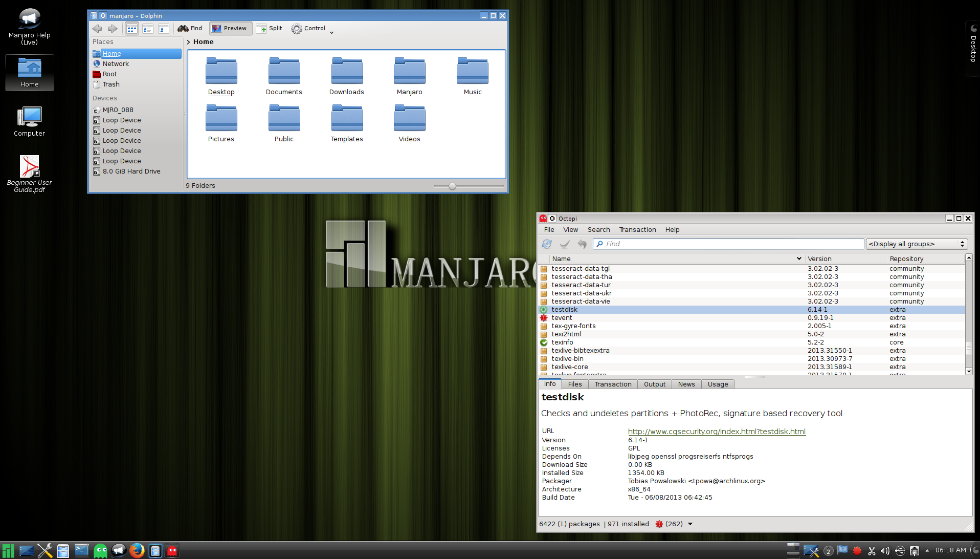Select the Templates folder in Dolphin
This screenshot has height=559, width=980.
[347, 123]
